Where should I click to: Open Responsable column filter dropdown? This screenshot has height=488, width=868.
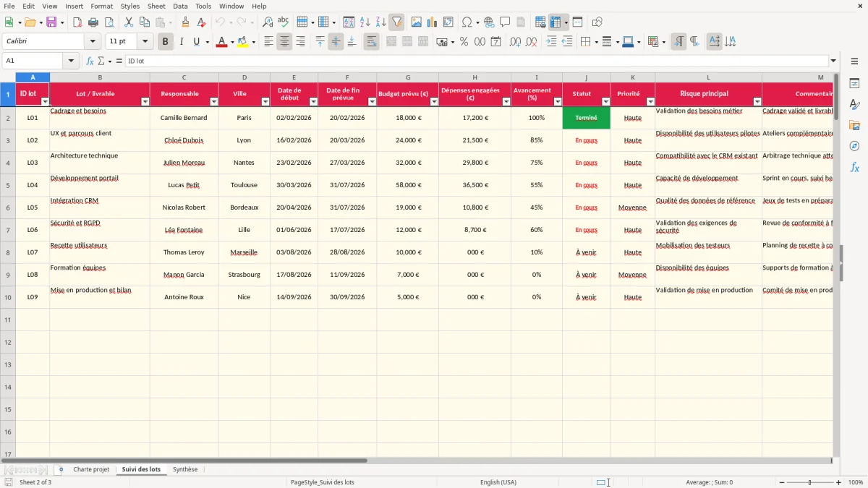(213, 102)
